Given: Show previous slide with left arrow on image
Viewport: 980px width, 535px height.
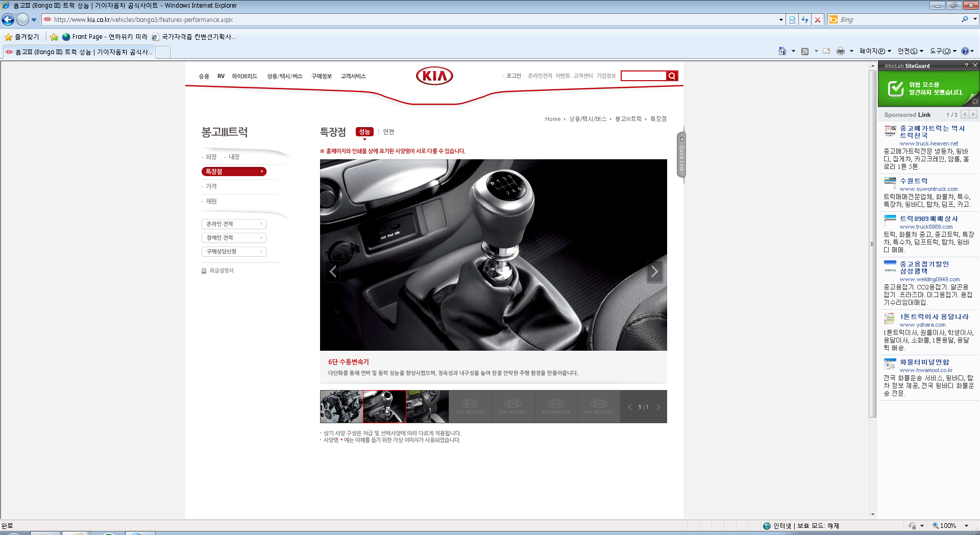Looking at the screenshot, I should click(333, 272).
